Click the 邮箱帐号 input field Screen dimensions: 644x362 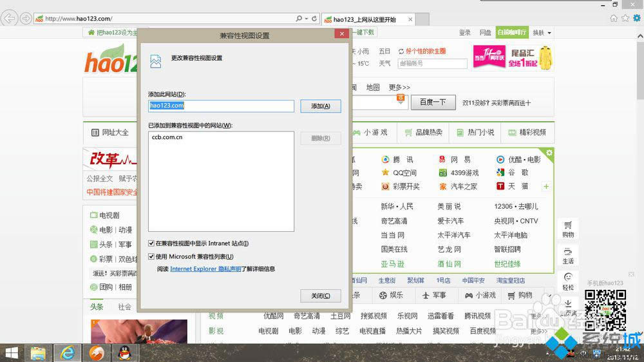point(432,63)
